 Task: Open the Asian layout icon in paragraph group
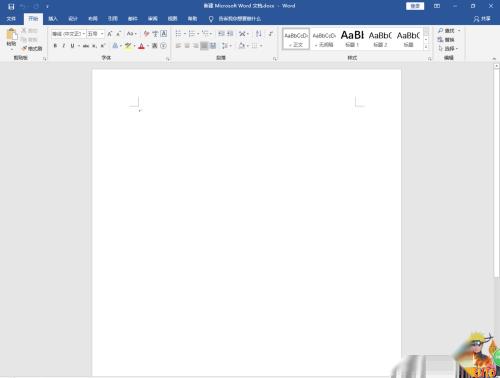(x=242, y=34)
